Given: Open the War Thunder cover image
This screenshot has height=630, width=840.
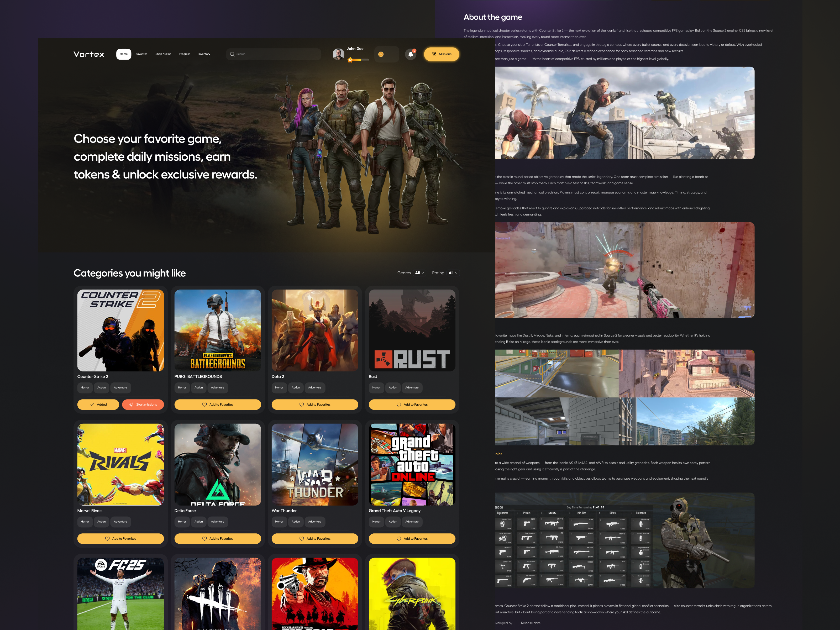Looking at the screenshot, I should (315, 464).
